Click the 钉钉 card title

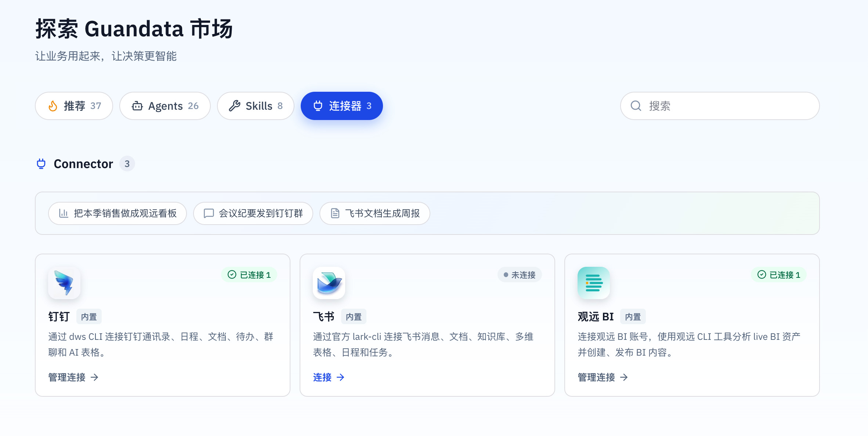pyautogui.click(x=59, y=316)
